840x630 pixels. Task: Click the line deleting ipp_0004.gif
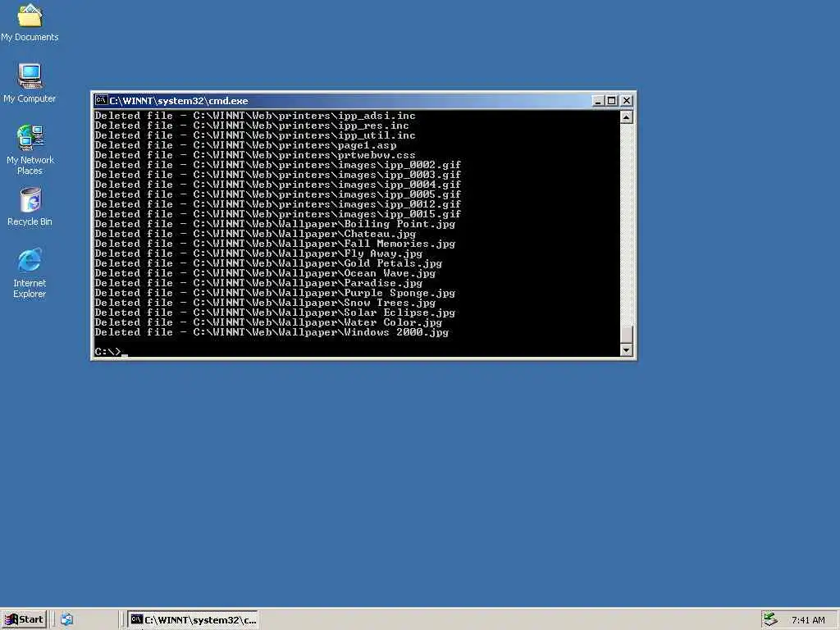pyautogui.click(x=278, y=185)
